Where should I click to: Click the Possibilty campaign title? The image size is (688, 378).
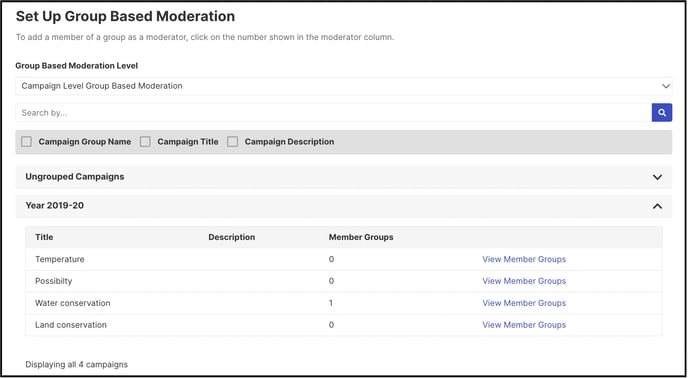pyautogui.click(x=54, y=281)
